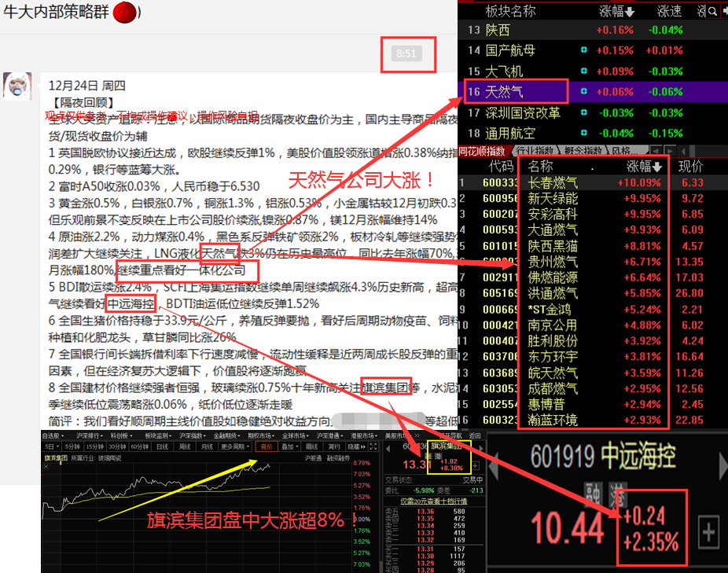
Task: Go to previous stock arrow beside 旗滨集团 quote
Action: 388,449
